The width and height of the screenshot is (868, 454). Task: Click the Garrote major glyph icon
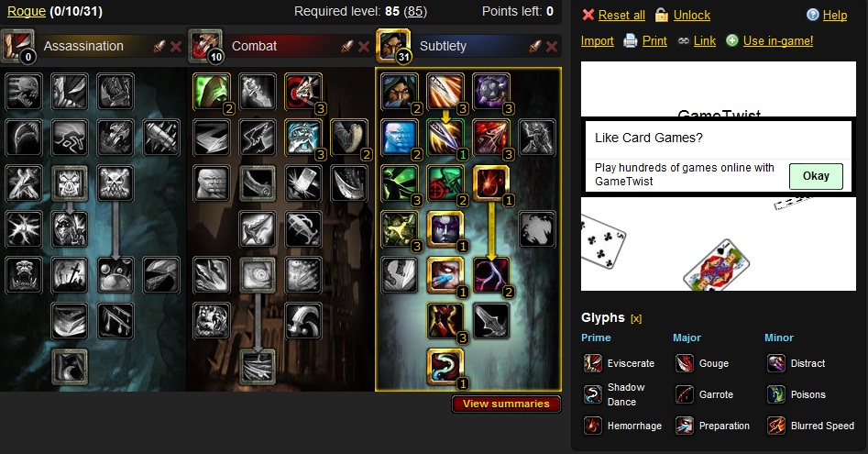point(684,394)
